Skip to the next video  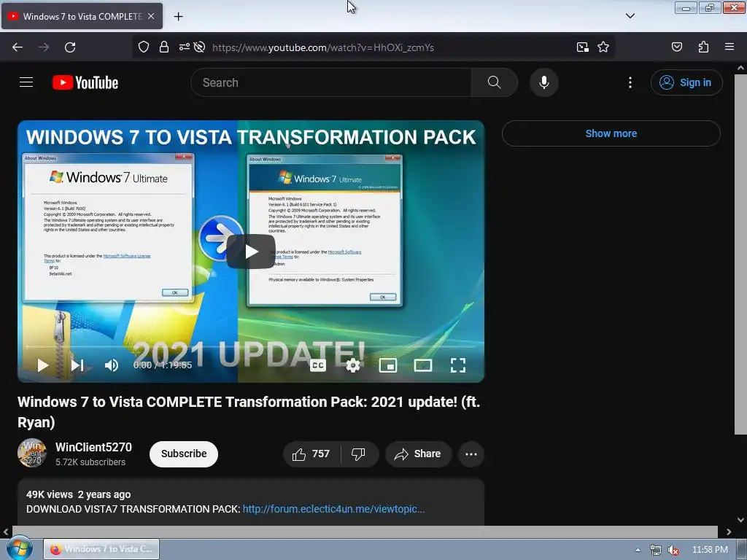[77, 365]
